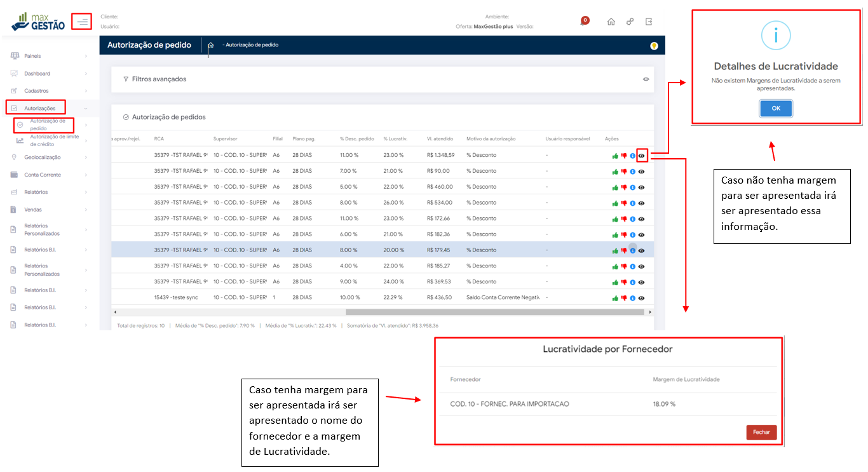The width and height of the screenshot is (868, 472).
Task: Click the red Fechar button
Action: (761, 432)
